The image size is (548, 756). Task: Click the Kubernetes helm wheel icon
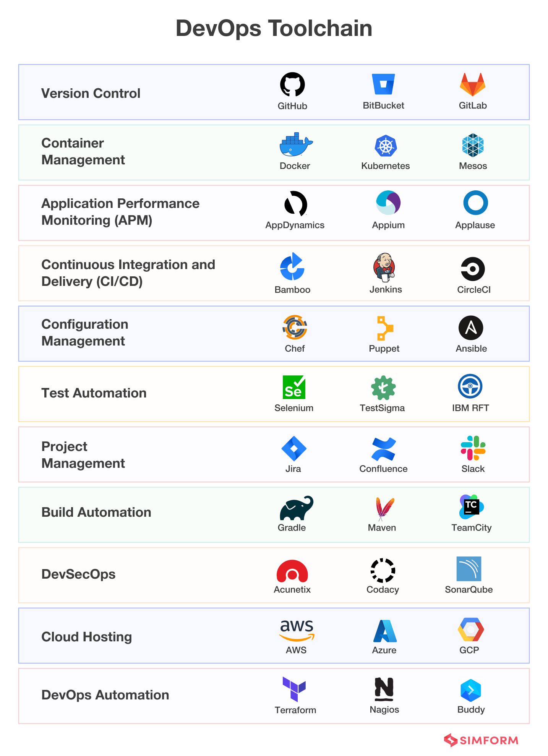coord(386,146)
